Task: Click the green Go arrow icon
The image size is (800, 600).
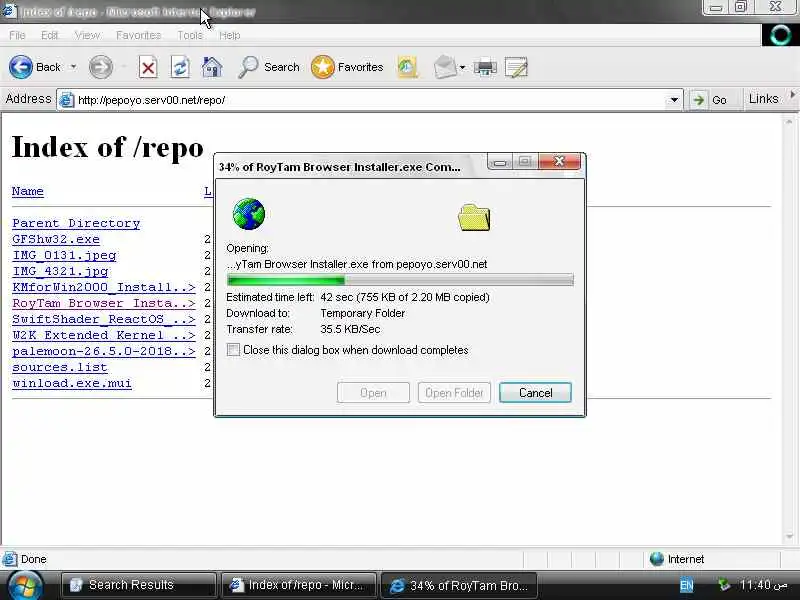Action: (698, 100)
